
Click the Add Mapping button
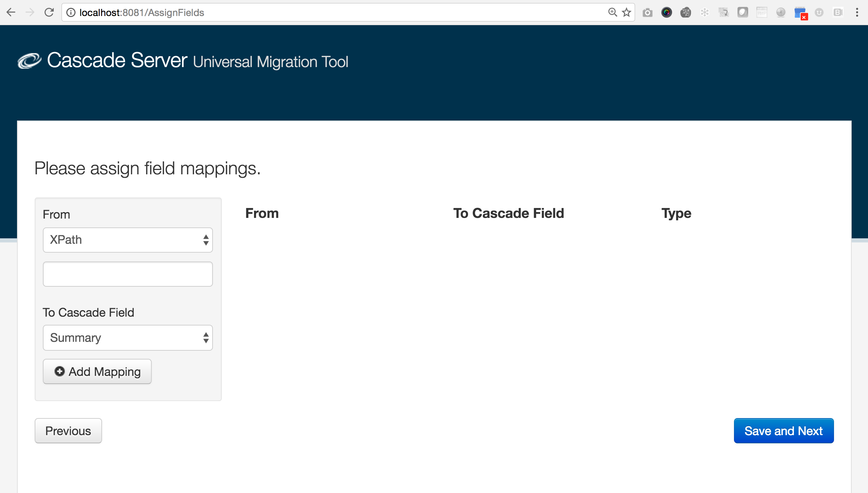(97, 371)
